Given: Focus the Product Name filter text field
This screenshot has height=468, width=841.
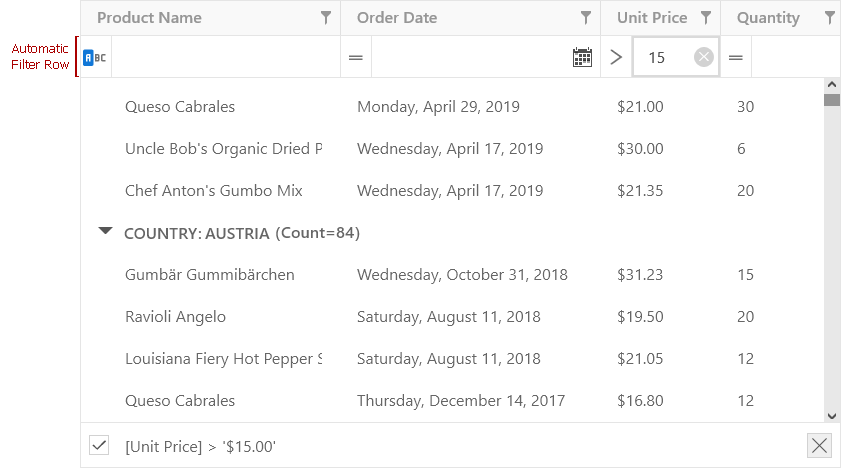Looking at the screenshot, I should pos(225,57).
